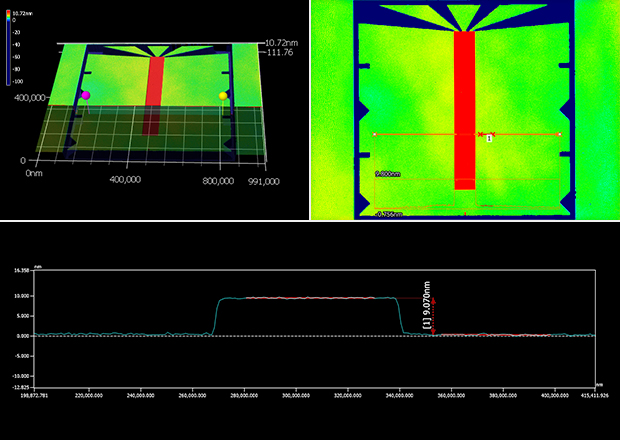The width and height of the screenshot is (620, 440).
Task: Click the yellow marker pin in 3D view
Action: pos(223,96)
